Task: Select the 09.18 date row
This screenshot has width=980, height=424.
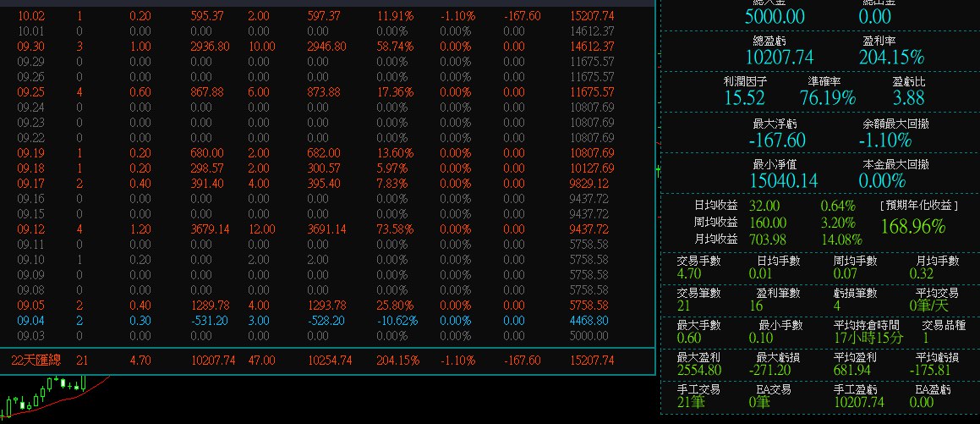Action: pyautogui.click(x=315, y=168)
